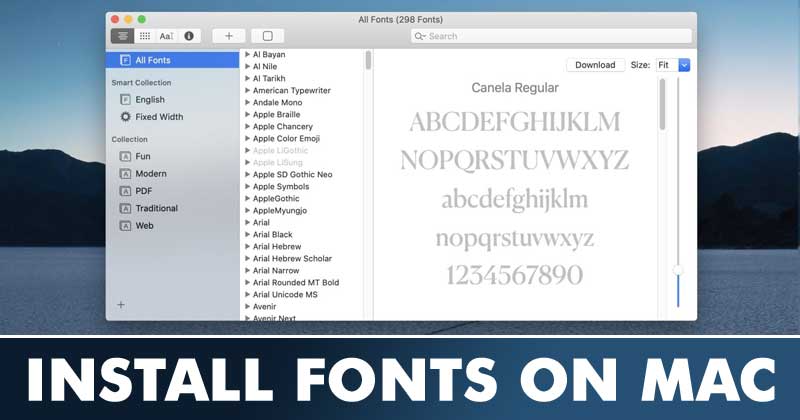Download the Canela Regular font
The width and height of the screenshot is (800, 420).
coord(595,65)
